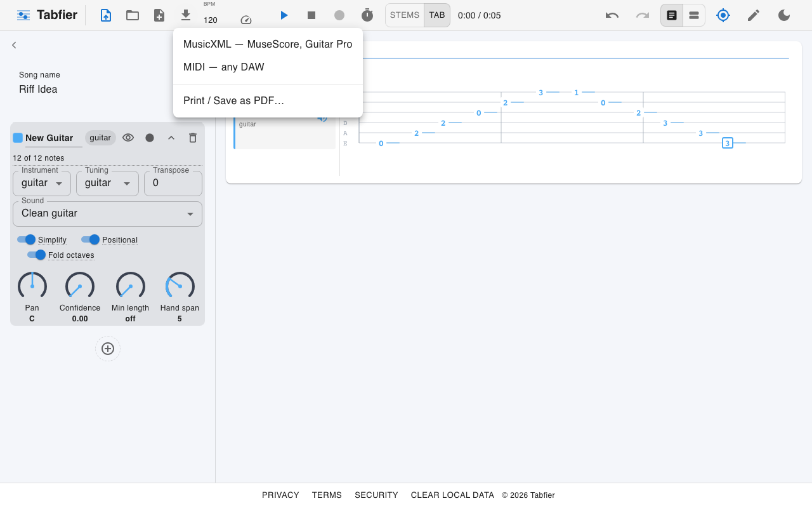Screen dimensions: 812x508
Task: Collapse the sidebar with the back chevron
Action: (14, 45)
